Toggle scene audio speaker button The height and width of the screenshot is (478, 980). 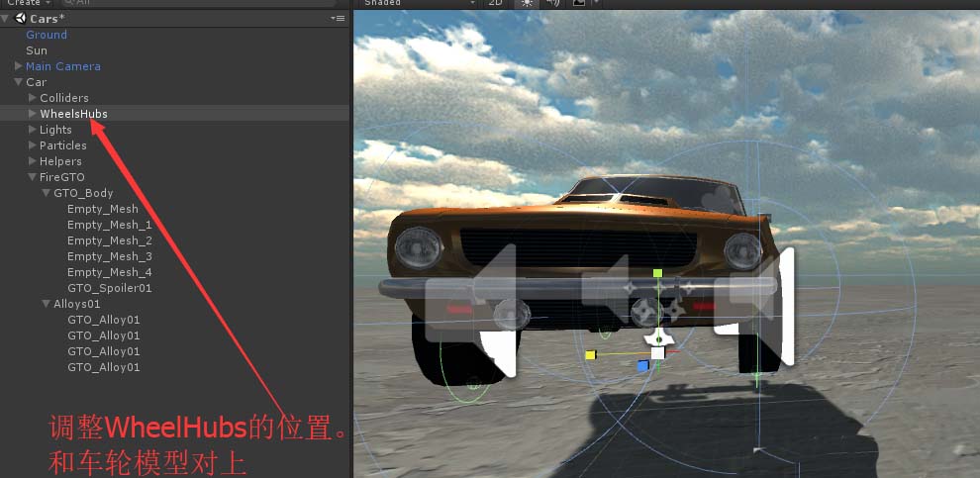(x=552, y=3)
